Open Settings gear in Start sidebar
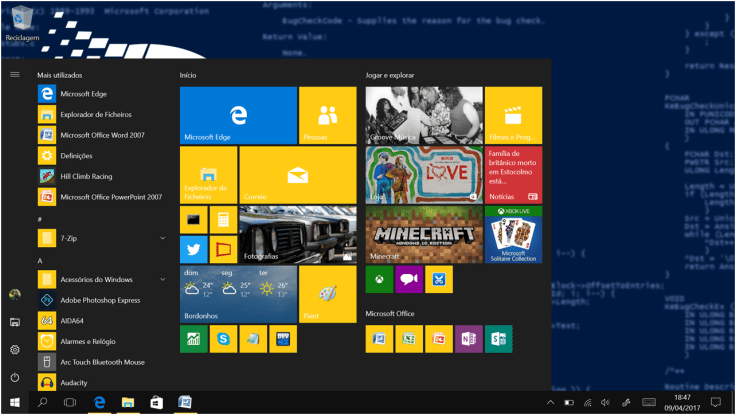This screenshot has height=415, width=736. 15,349
